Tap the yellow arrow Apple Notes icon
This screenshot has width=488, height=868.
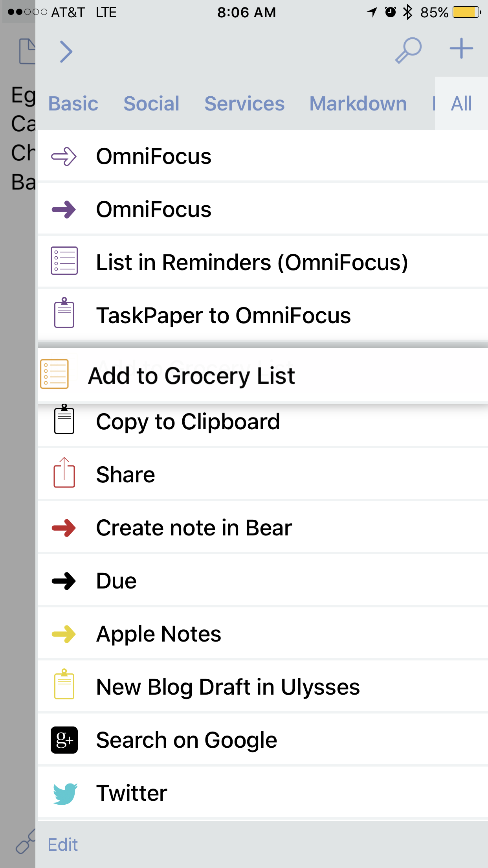click(x=64, y=634)
